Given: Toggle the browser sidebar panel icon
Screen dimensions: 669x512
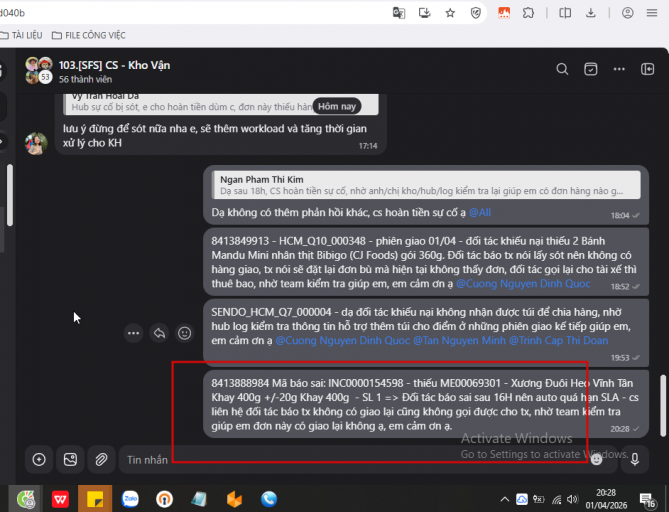Looking at the screenshot, I should pos(565,13).
